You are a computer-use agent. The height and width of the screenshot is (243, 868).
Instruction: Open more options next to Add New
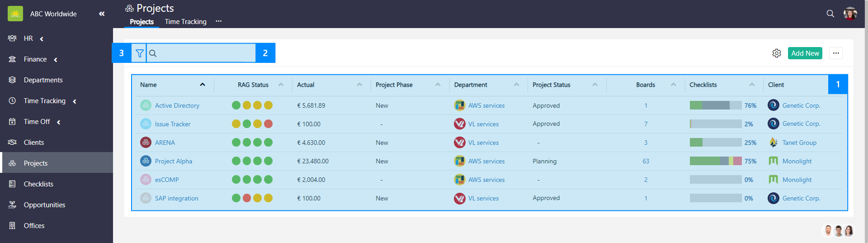coord(836,53)
